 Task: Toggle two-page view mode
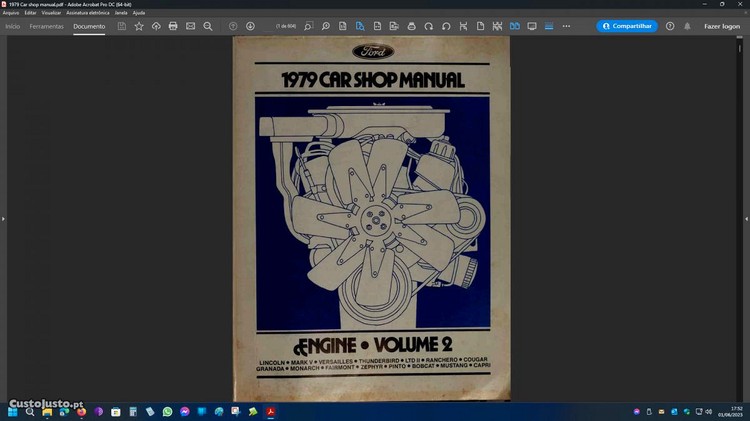(515, 26)
